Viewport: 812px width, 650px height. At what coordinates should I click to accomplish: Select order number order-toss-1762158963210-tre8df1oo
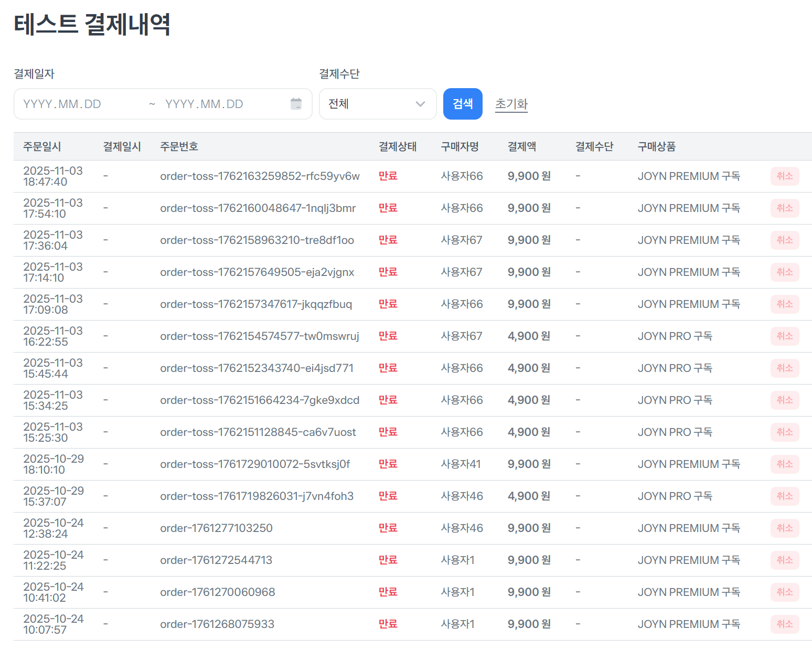(257, 240)
